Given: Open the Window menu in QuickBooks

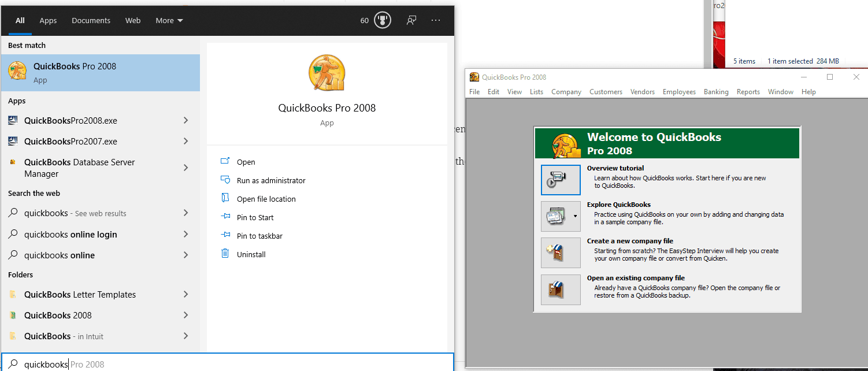Looking at the screenshot, I should pos(781,92).
